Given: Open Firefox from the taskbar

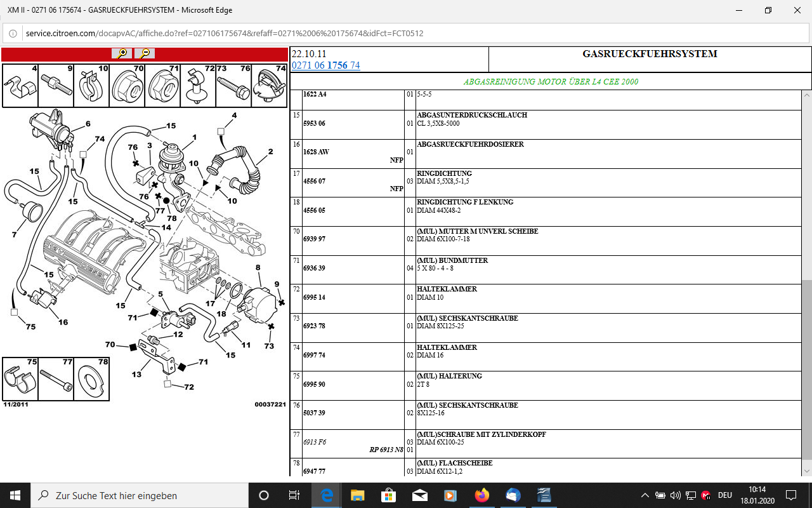Looking at the screenshot, I should [x=481, y=495].
